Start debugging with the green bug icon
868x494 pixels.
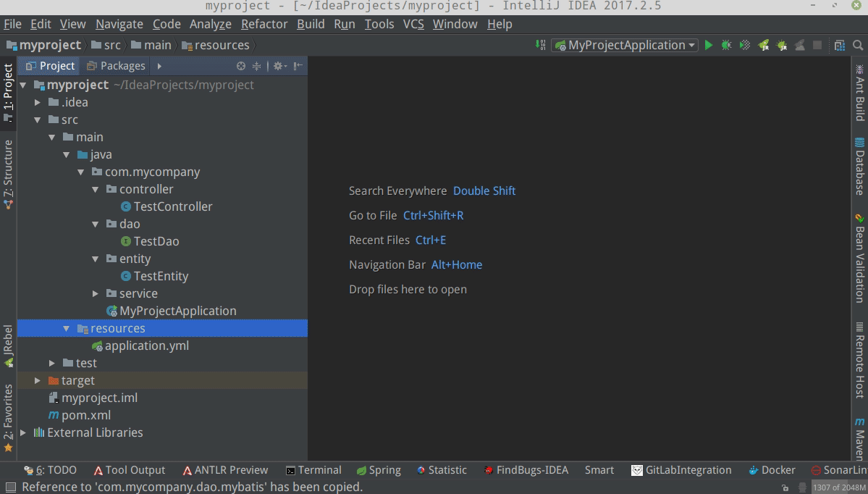click(x=726, y=45)
